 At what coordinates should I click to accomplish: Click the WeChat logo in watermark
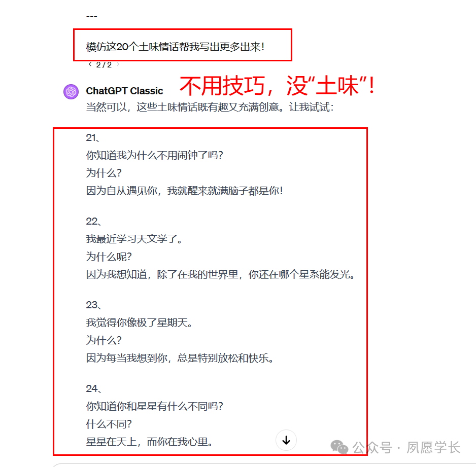[339, 447]
